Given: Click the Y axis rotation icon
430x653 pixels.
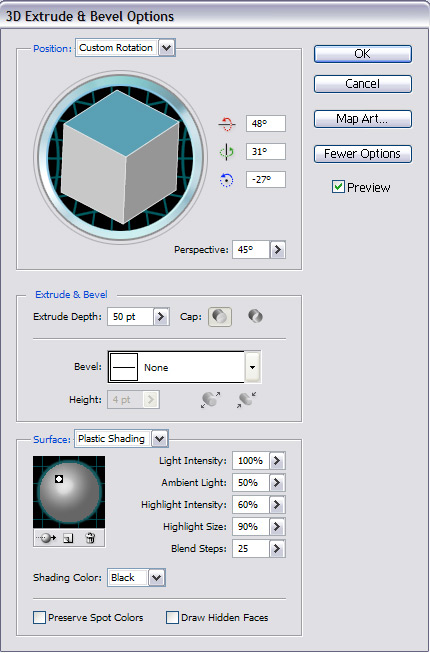Looking at the screenshot, I should coord(226,152).
